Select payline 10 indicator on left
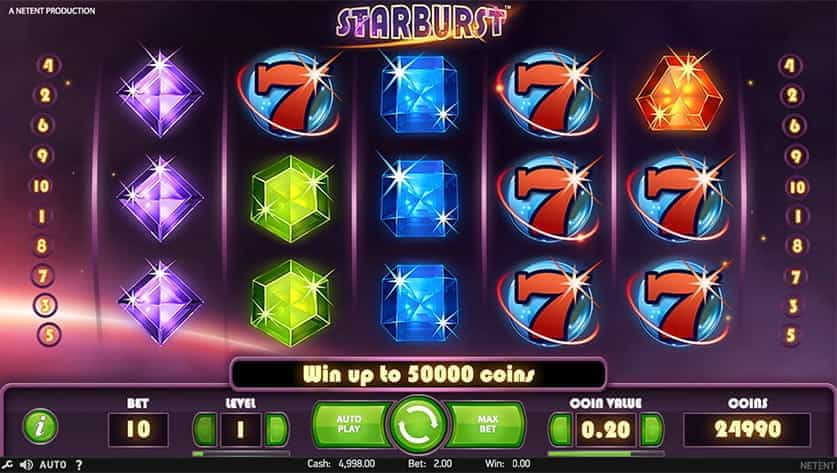 tap(42, 186)
